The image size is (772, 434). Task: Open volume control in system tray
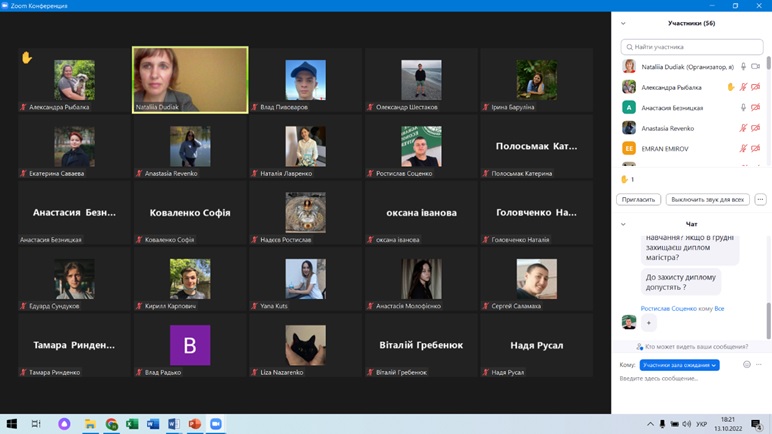point(687,424)
